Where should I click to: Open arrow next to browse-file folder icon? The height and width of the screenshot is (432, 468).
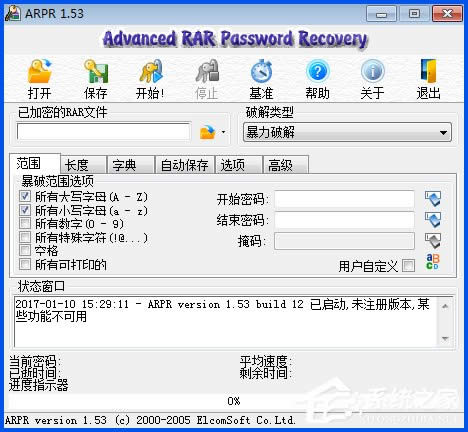[x=223, y=132]
